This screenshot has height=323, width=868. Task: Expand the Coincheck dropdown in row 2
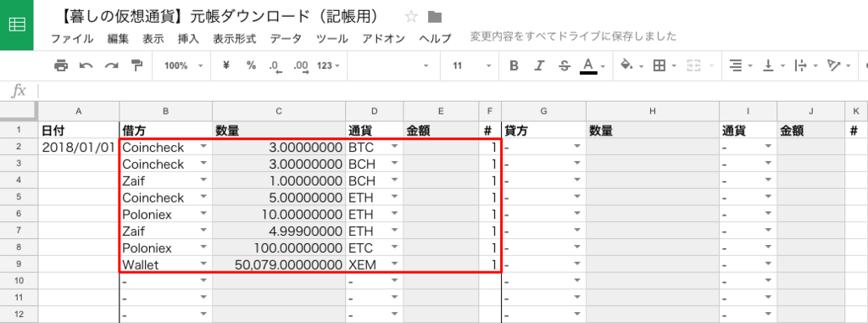(x=204, y=147)
